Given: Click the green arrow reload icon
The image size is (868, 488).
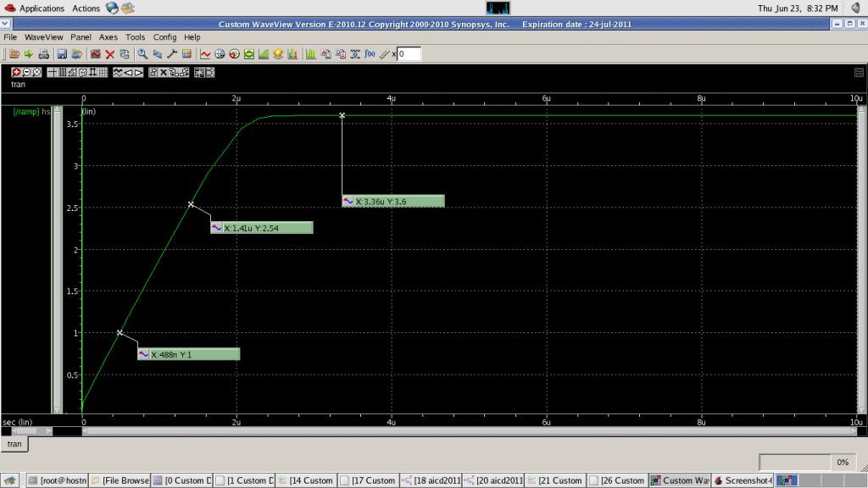Looking at the screenshot, I should [28, 53].
